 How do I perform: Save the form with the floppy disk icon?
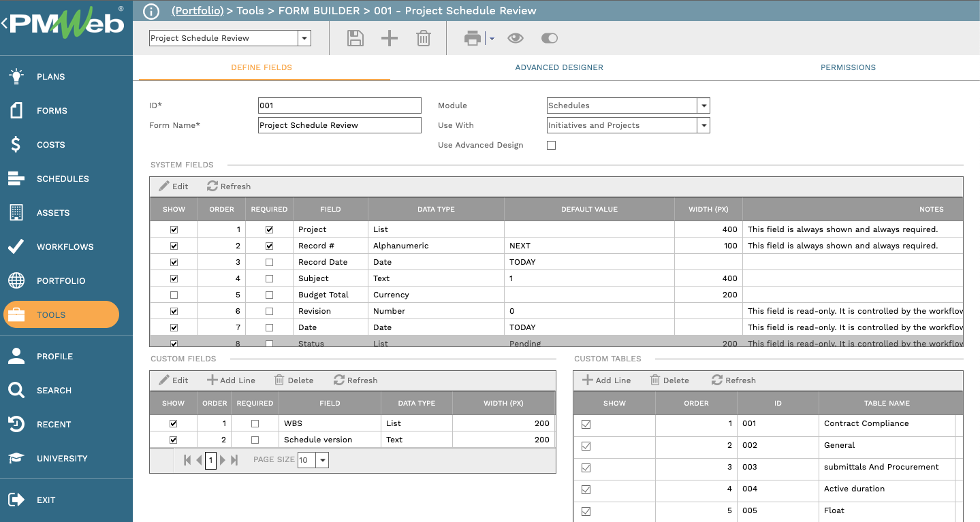click(x=355, y=38)
